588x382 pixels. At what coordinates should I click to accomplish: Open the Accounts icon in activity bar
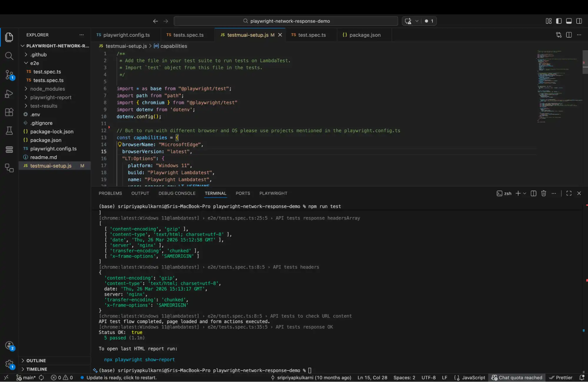click(x=9, y=346)
